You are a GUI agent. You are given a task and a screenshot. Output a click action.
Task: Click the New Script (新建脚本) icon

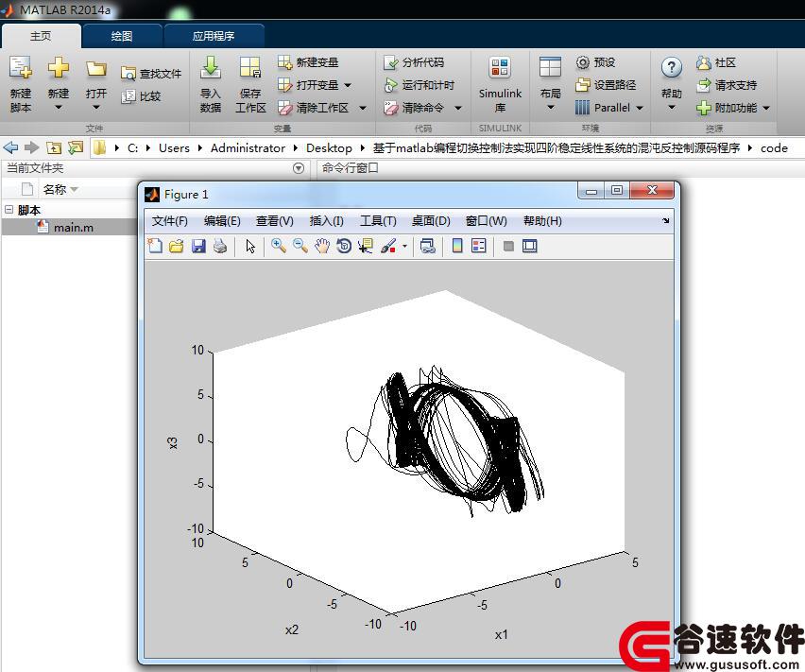coord(21,68)
